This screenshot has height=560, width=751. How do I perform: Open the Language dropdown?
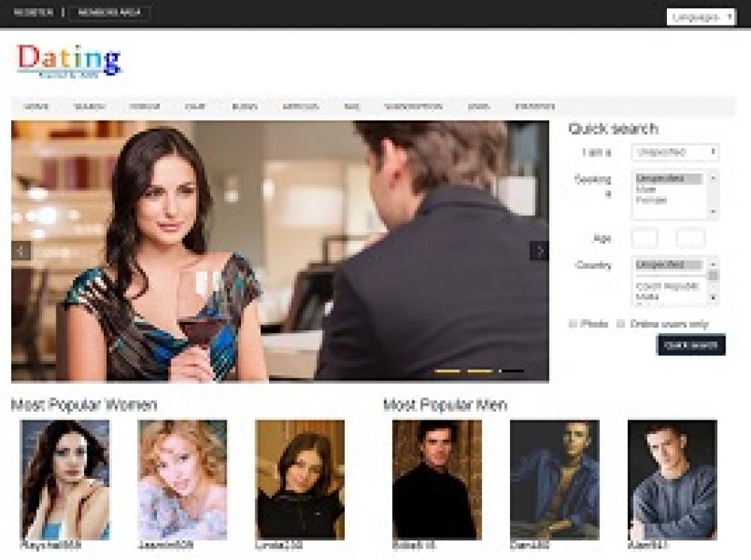click(x=700, y=17)
